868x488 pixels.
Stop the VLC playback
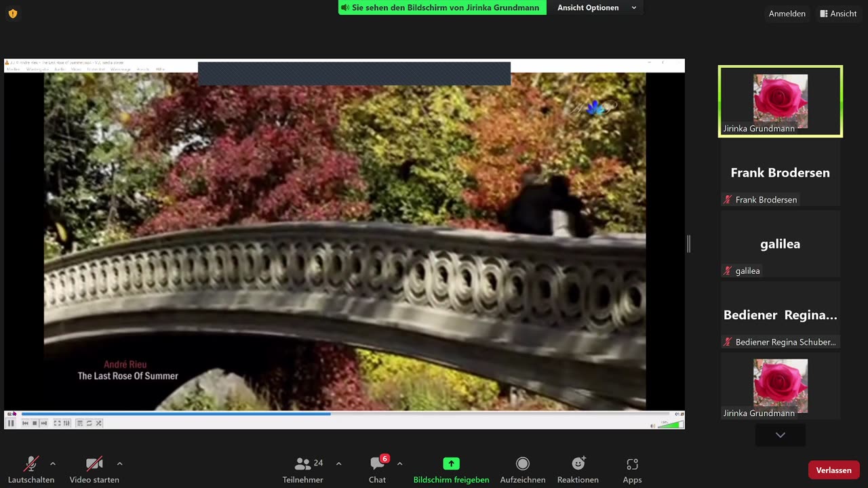[x=35, y=423]
